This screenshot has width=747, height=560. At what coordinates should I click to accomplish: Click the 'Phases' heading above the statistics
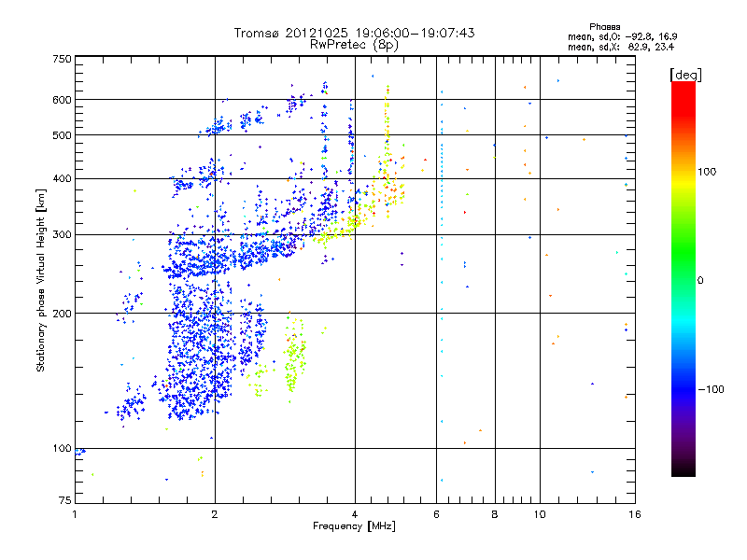coord(604,27)
